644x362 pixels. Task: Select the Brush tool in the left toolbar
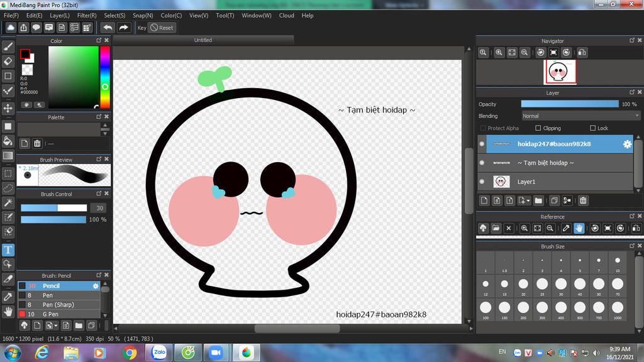(x=8, y=47)
